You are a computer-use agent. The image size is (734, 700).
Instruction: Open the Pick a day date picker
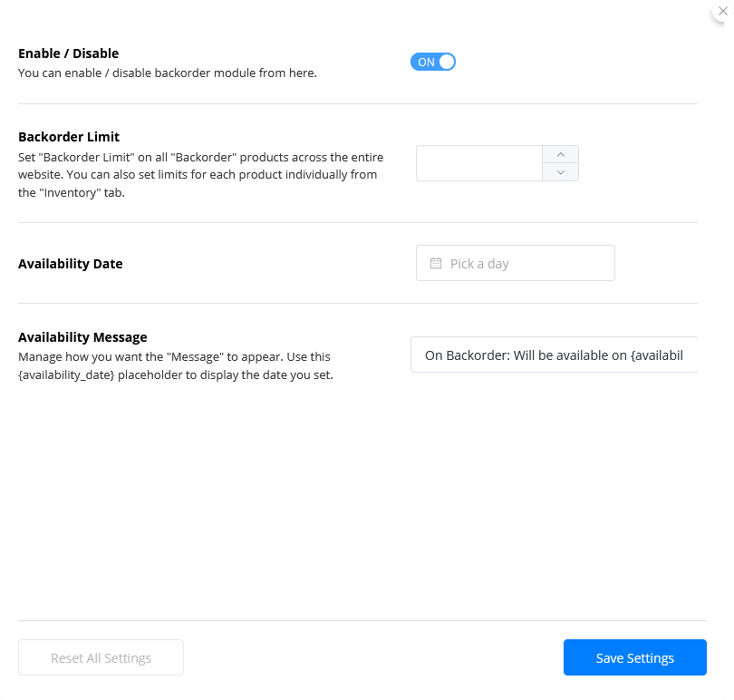(x=515, y=263)
